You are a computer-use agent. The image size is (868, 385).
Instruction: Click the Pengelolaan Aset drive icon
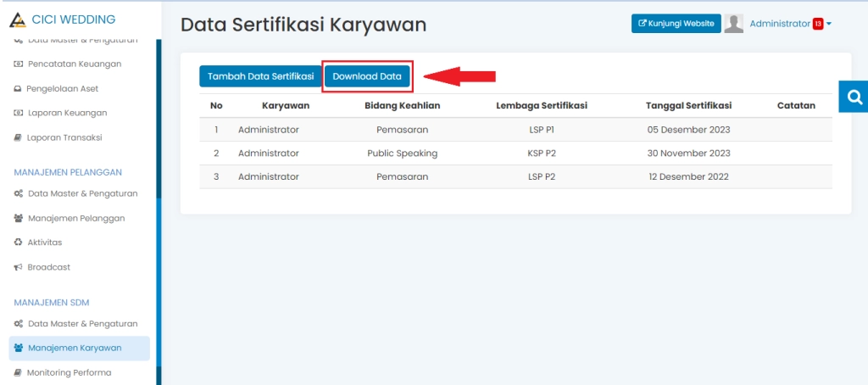pos(18,88)
